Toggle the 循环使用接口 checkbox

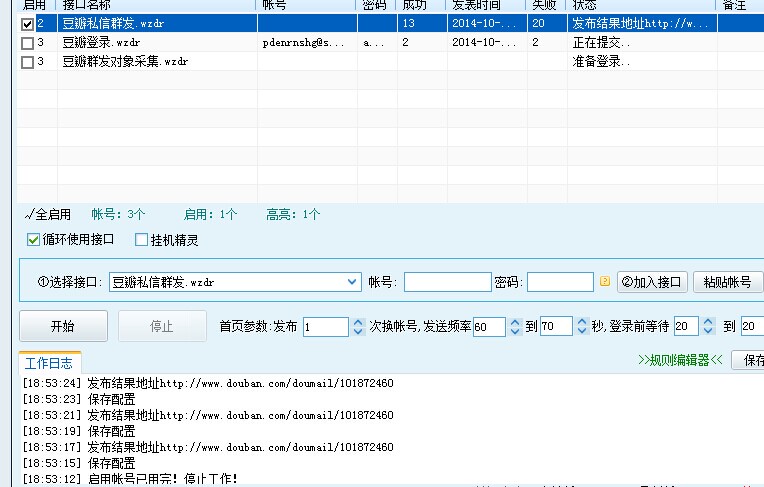(33, 240)
